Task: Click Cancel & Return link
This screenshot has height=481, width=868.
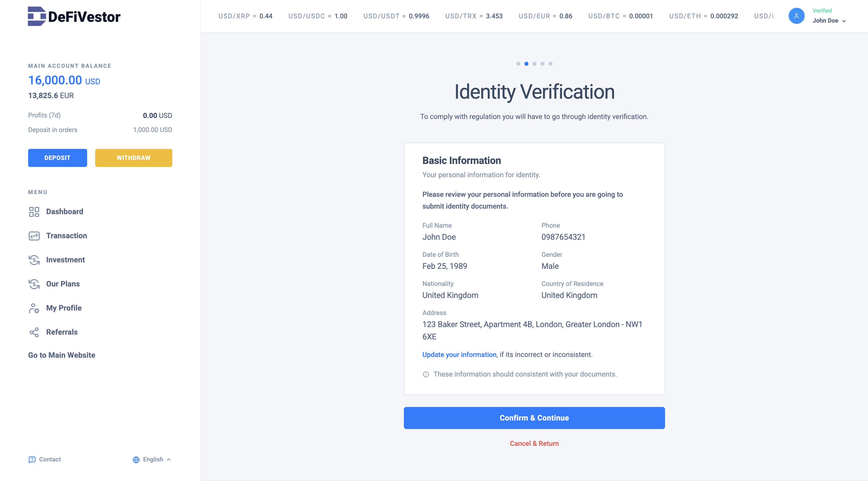Action: click(x=534, y=443)
